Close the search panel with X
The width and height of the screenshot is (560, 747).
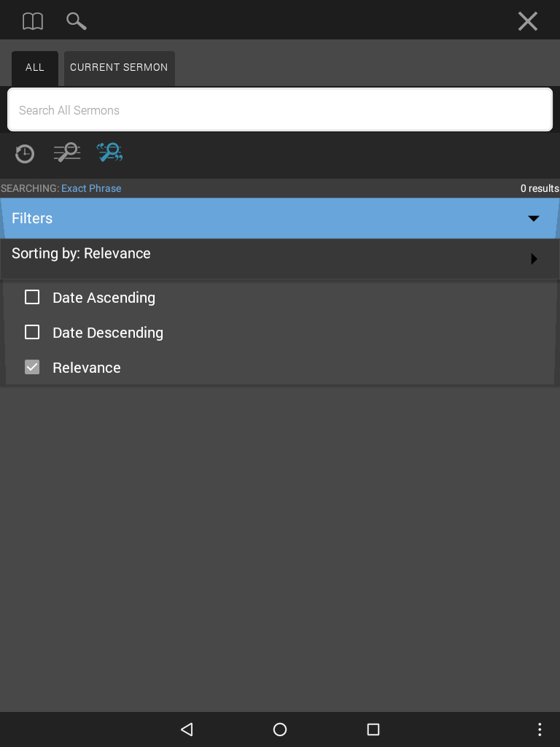tap(528, 21)
